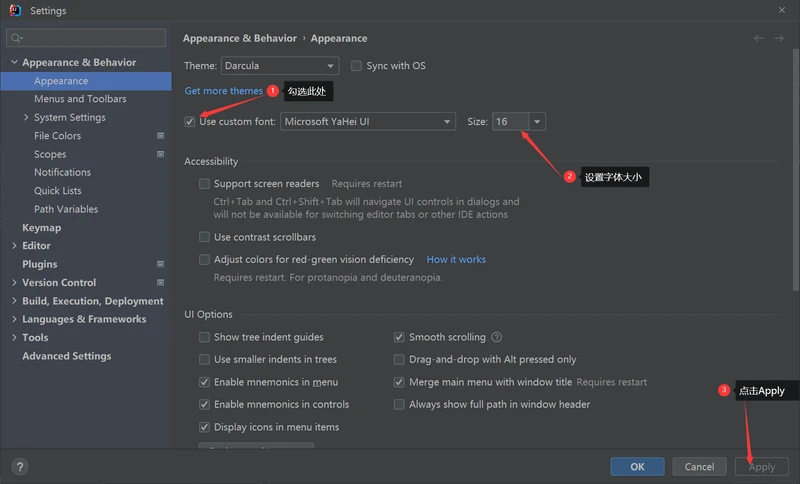This screenshot has width=800, height=484.
Task: Enable Sync with OS checkbox
Action: click(x=357, y=66)
